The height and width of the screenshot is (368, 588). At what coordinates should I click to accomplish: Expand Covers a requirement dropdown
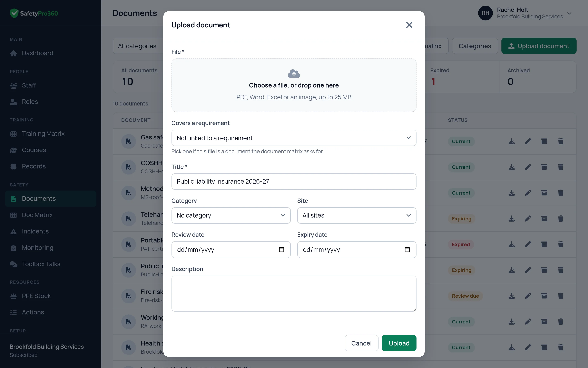pyautogui.click(x=294, y=138)
